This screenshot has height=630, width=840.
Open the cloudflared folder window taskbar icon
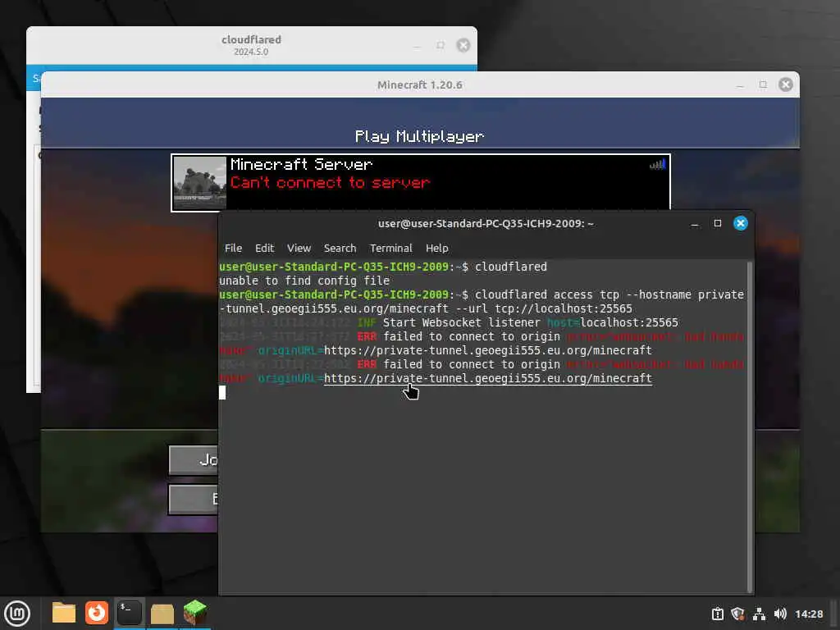(x=162, y=614)
